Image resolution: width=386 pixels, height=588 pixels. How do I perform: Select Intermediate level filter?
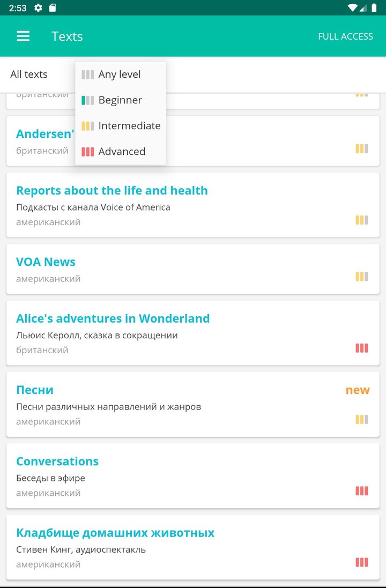[129, 126]
